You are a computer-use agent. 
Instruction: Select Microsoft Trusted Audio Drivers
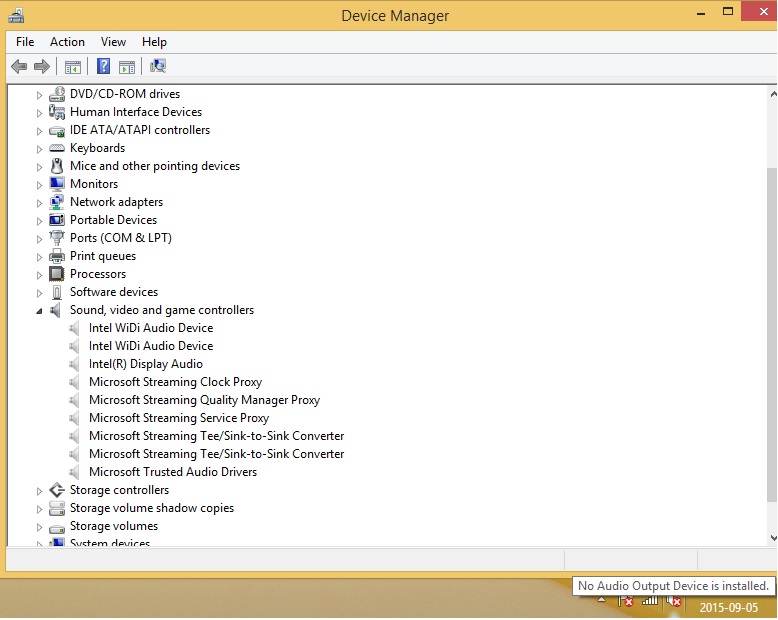(173, 472)
